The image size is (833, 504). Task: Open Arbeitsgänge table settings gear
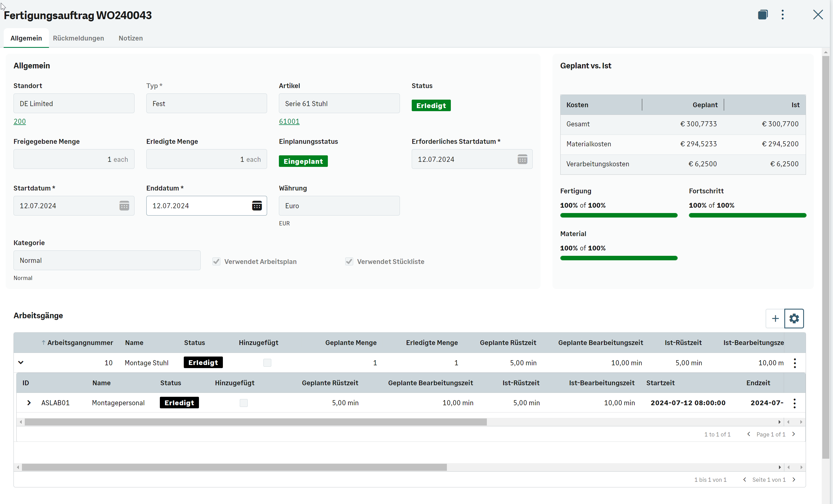(x=794, y=318)
